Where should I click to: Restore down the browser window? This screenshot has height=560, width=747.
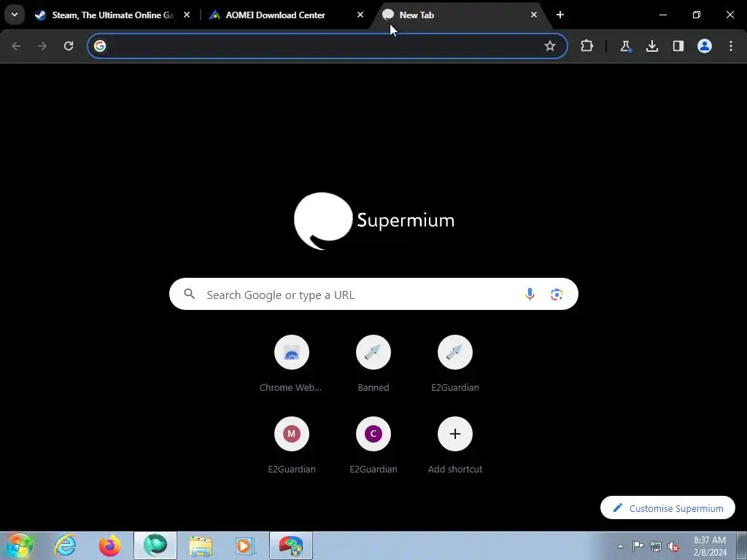pyautogui.click(x=697, y=15)
